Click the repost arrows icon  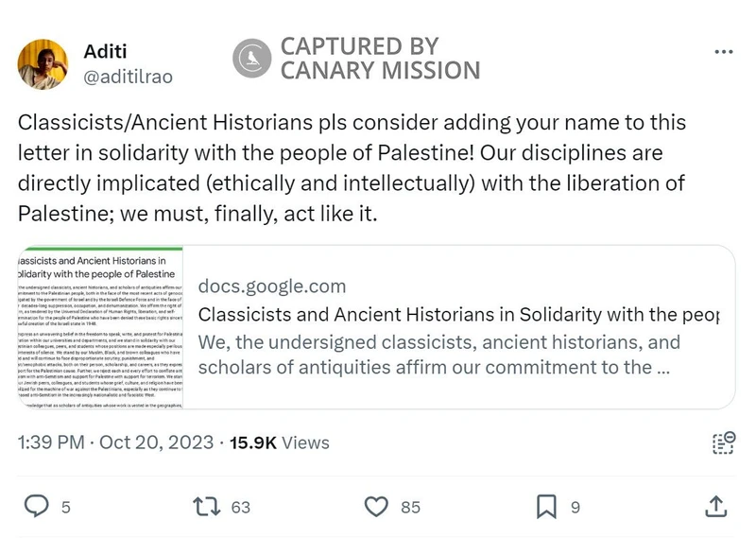tap(205, 507)
